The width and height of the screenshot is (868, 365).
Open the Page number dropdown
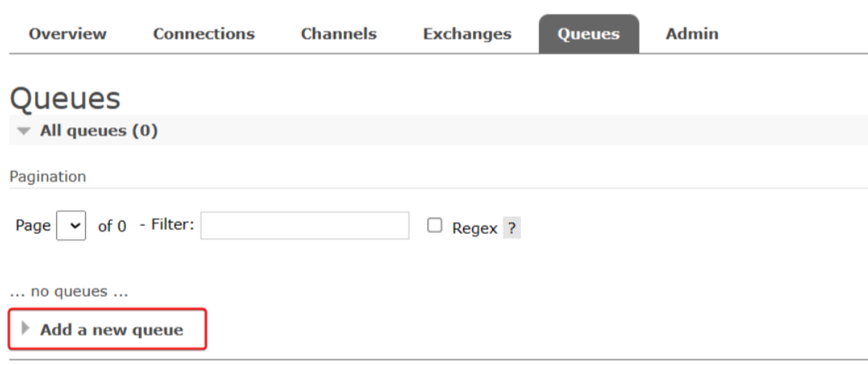(71, 226)
